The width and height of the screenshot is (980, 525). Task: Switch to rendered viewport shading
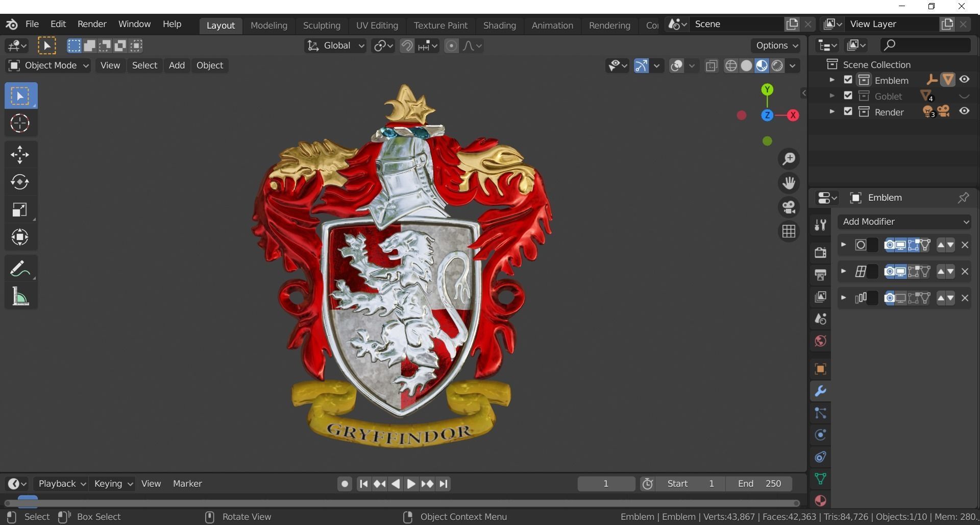777,65
